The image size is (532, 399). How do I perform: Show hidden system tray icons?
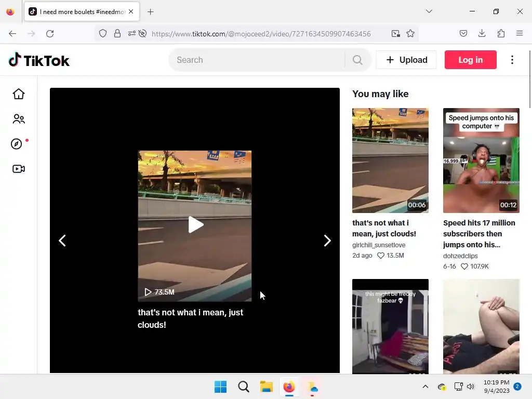(x=425, y=387)
